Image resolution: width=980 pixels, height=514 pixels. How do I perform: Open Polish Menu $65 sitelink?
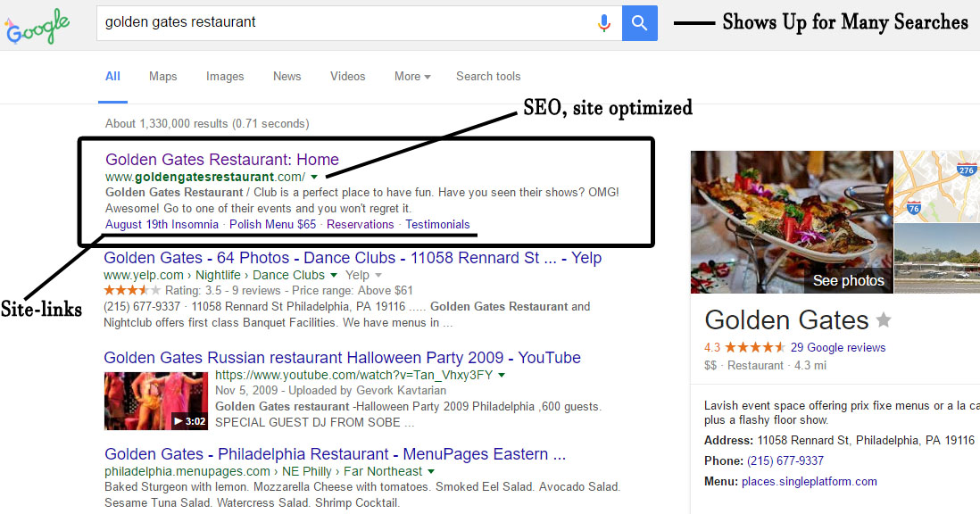pyautogui.click(x=272, y=224)
